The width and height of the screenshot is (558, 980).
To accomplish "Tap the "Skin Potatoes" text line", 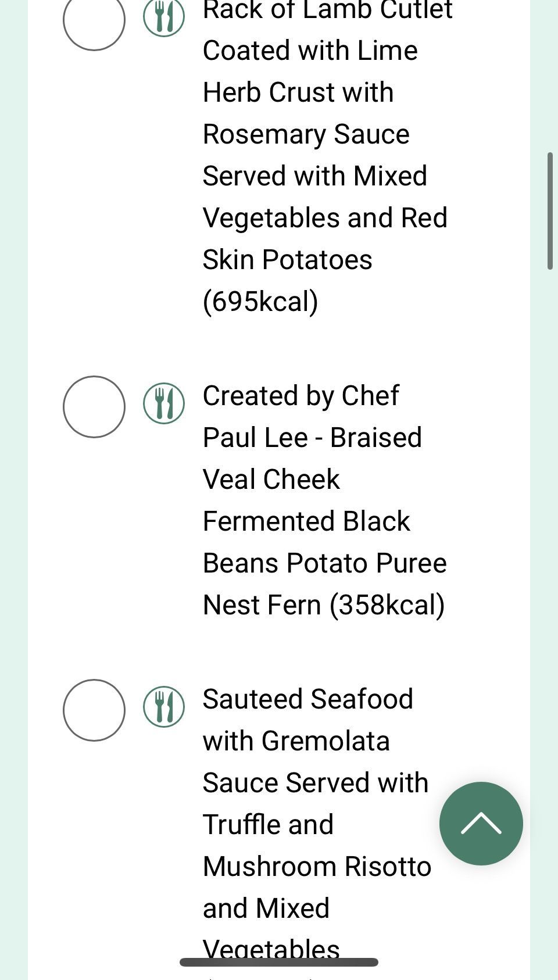I will pyautogui.click(x=288, y=260).
